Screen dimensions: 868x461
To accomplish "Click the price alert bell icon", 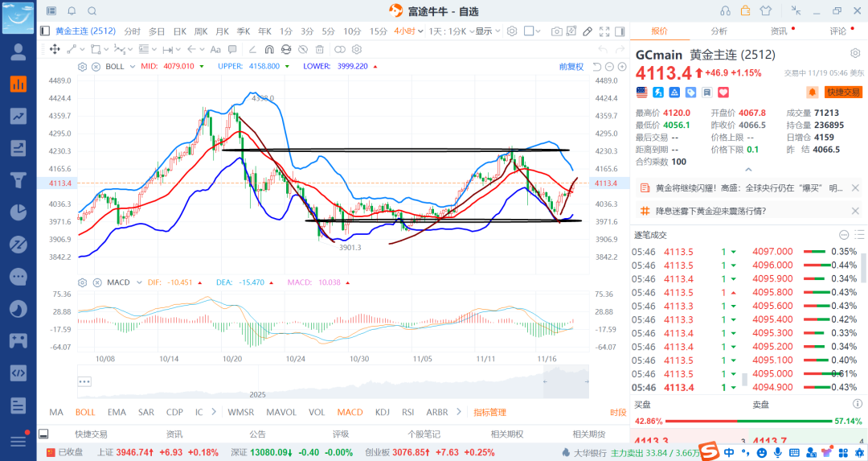I will coord(812,92).
